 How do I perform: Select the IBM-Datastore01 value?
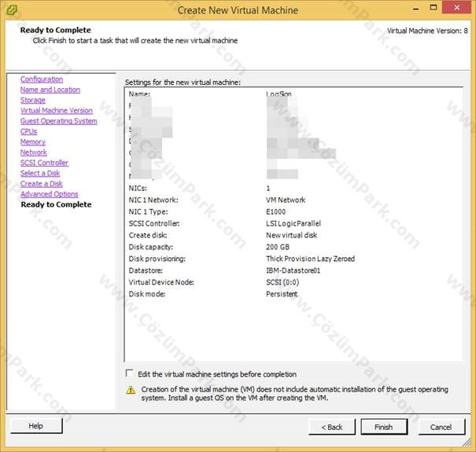coord(293,270)
